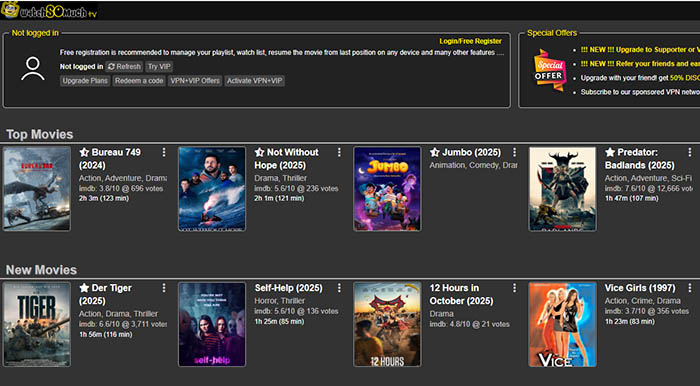Click 'Horror, Thriller' genre text
Screen dimensions: 700x386
[x=280, y=301]
